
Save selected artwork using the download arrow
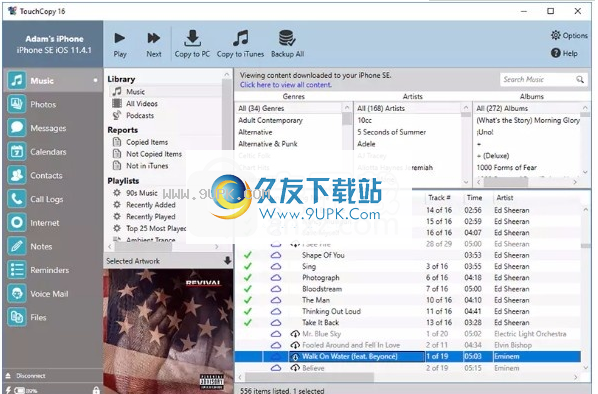(227, 261)
